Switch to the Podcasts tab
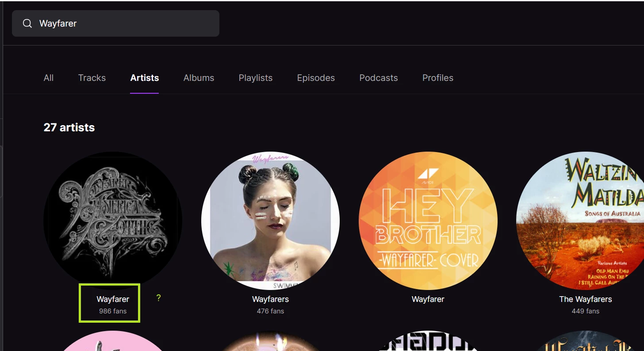 pyautogui.click(x=379, y=78)
